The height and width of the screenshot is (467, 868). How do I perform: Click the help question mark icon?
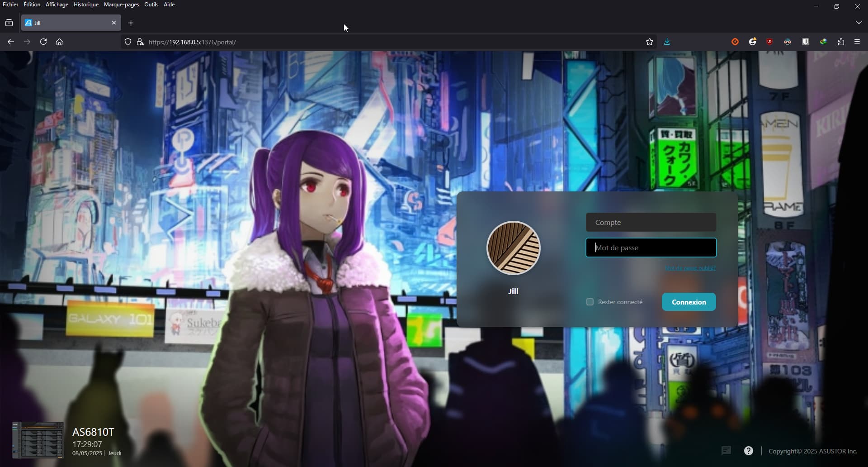point(749,451)
